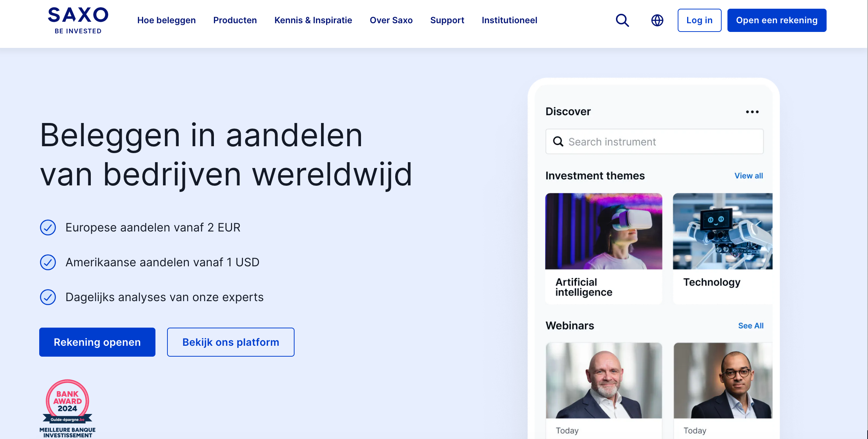Image resolution: width=868 pixels, height=439 pixels.
Task: Click checkmark icon beside Amerikaanse aandelen
Action: point(48,262)
